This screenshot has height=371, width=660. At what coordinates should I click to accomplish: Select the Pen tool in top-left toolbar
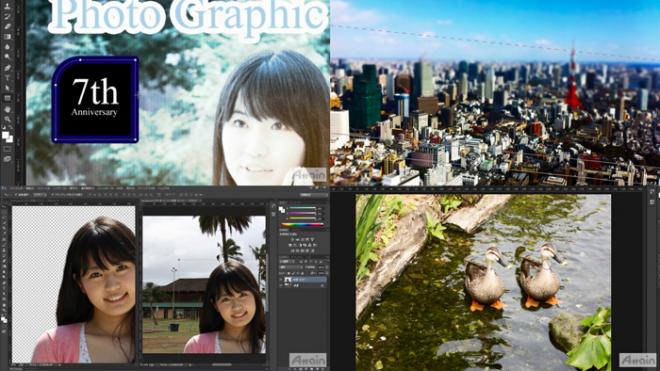point(7,67)
